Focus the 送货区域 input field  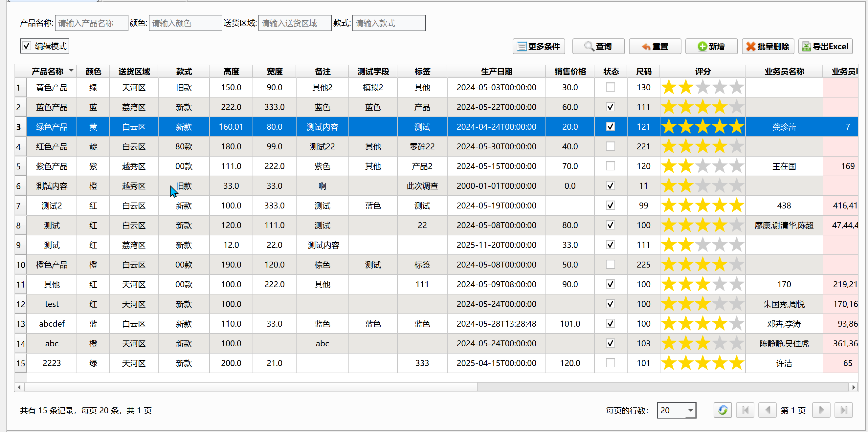click(x=295, y=23)
